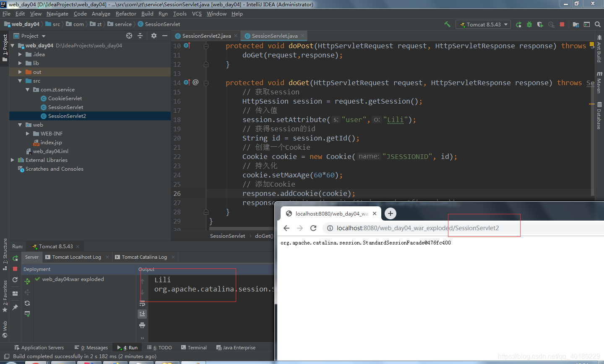Open the Refactor menu

tap(126, 13)
